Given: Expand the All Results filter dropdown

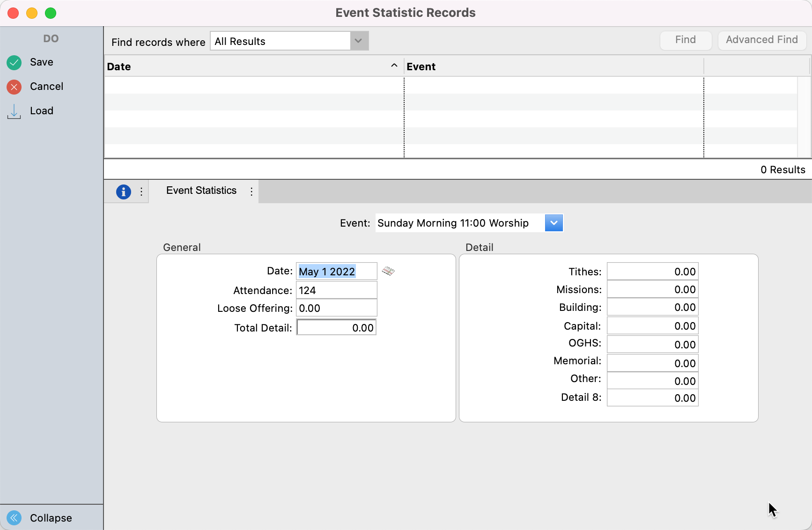Looking at the screenshot, I should (x=358, y=41).
